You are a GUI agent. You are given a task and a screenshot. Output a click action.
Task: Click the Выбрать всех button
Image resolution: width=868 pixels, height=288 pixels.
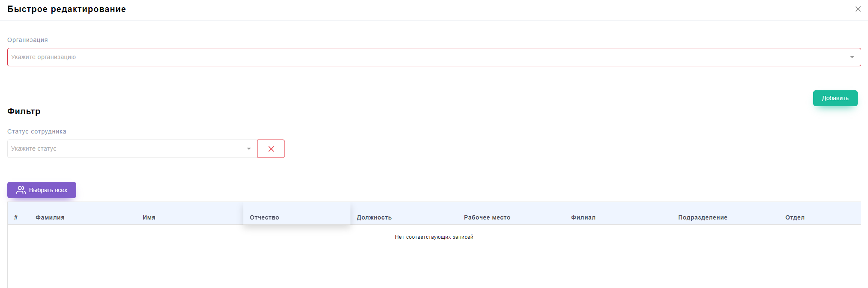42,190
